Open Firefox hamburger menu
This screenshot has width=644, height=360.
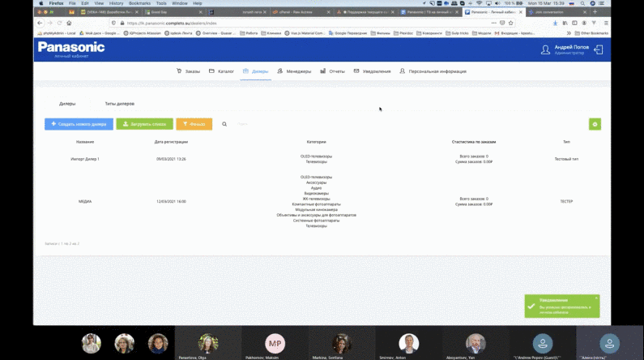click(x=606, y=23)
